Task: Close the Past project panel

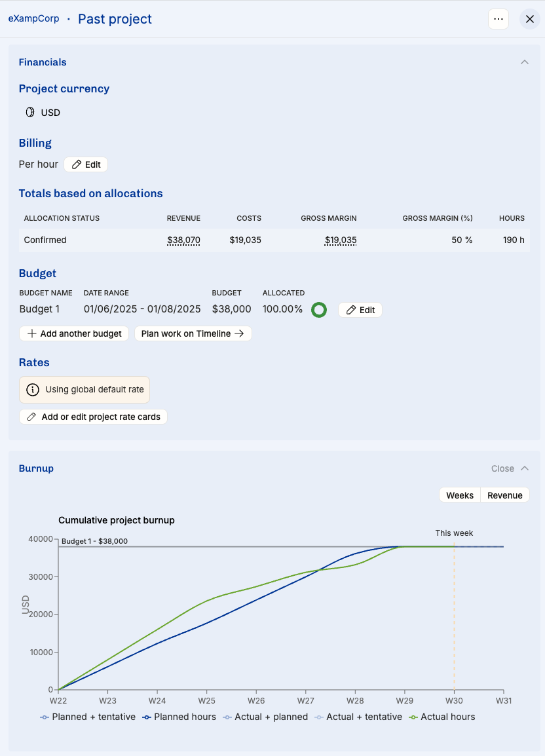Action: coord(530,19)
